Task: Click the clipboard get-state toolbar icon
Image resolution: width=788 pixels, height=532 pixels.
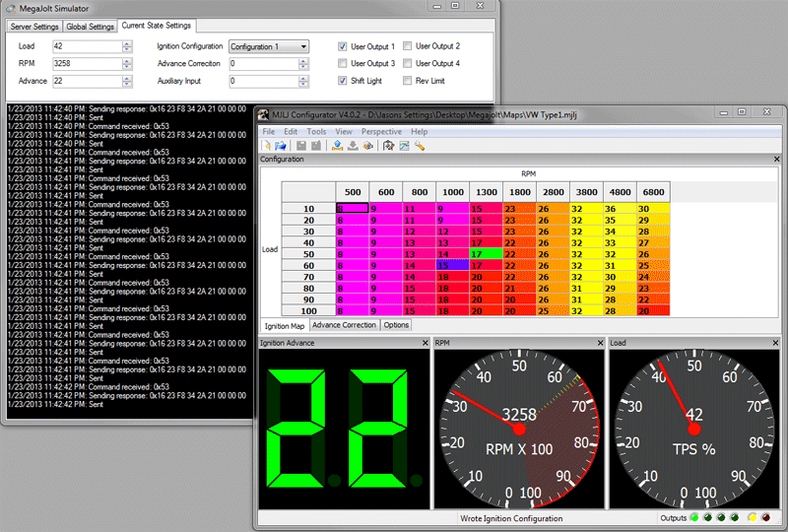Action: point(388,146)
